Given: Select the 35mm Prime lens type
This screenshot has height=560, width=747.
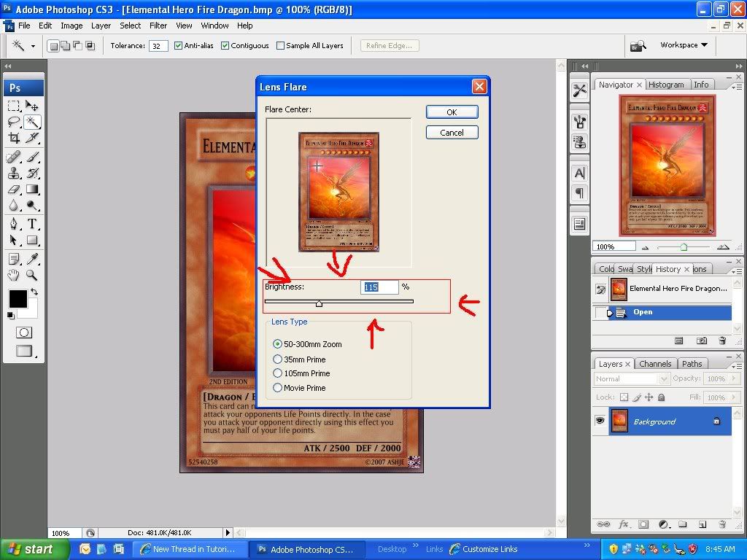Looking at the screenshot, I should pyautogui.click(x=277, y=359).
